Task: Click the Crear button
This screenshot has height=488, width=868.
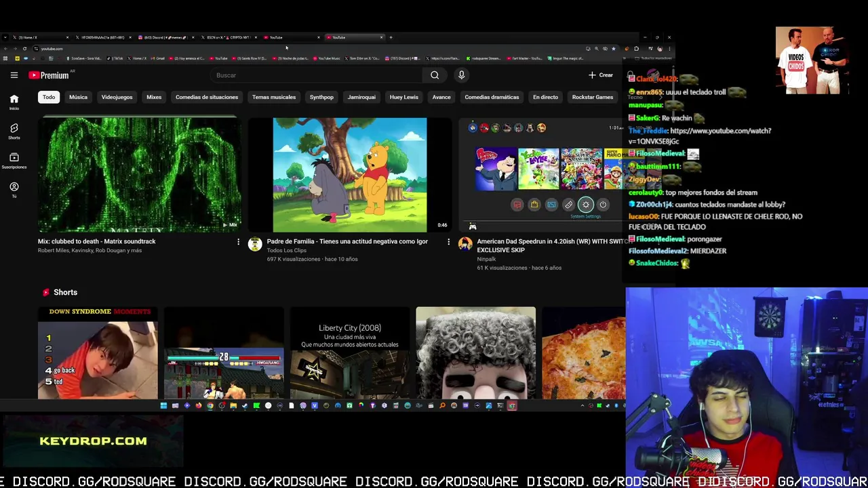Action: click(x=601, y=75)
